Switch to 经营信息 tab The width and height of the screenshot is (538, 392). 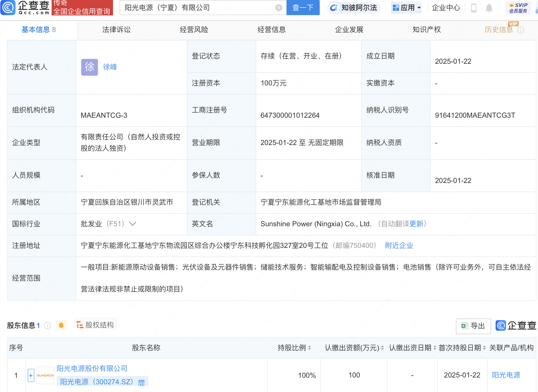(x=272, y=30)
